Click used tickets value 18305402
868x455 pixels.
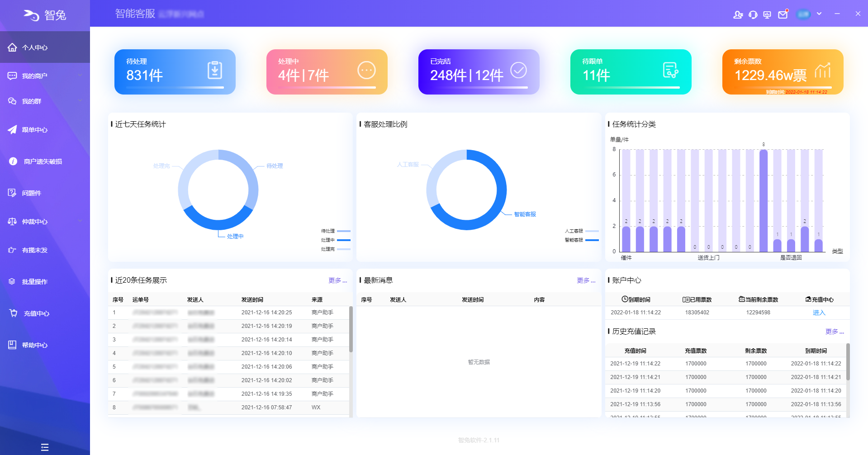click(697, 313)
